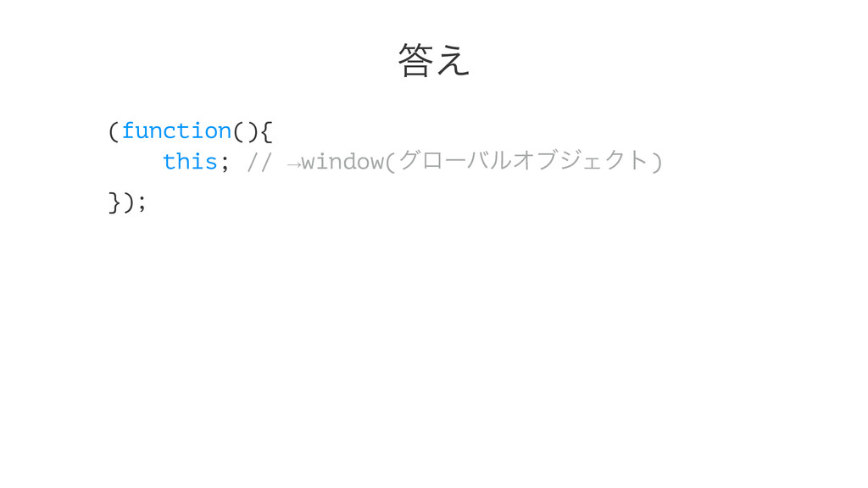Viewport: 868px width, 488px height.
Task: Select the blue function keyword
Action: pos(176,131)
